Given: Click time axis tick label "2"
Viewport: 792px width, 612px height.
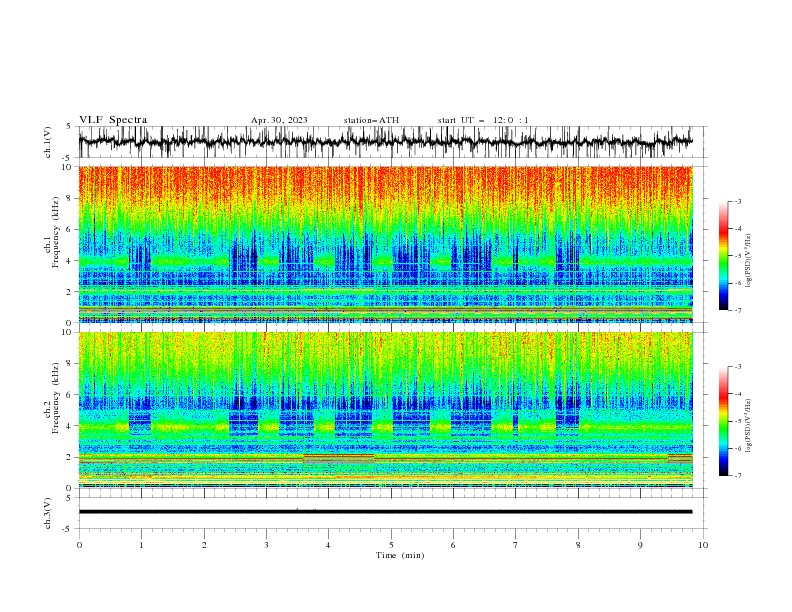Looking at the screenshot, I should [x=204, y=545].
